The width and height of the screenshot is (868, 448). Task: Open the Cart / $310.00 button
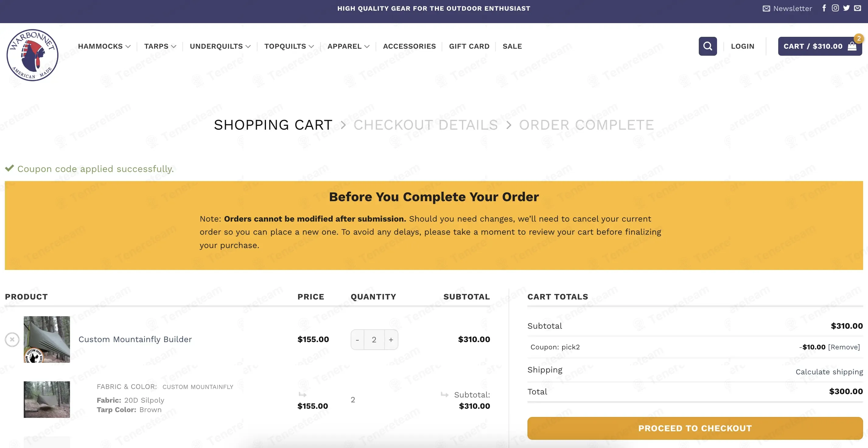820,46
